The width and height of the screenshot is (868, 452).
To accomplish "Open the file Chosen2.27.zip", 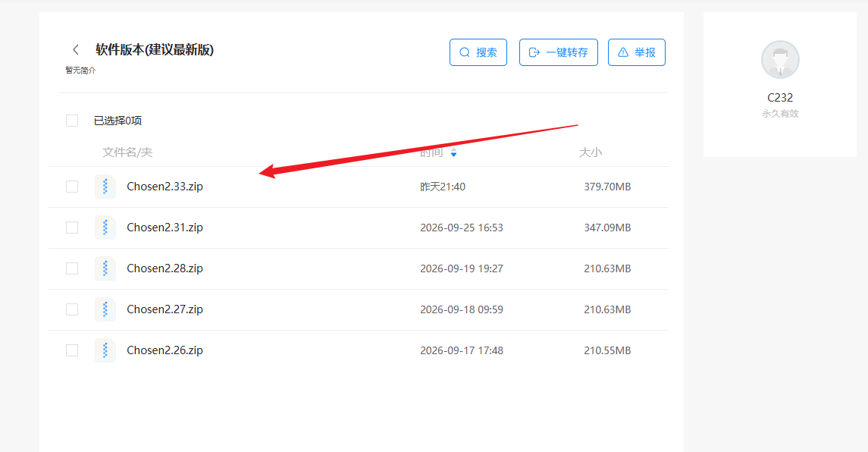I will click(165, 309).
